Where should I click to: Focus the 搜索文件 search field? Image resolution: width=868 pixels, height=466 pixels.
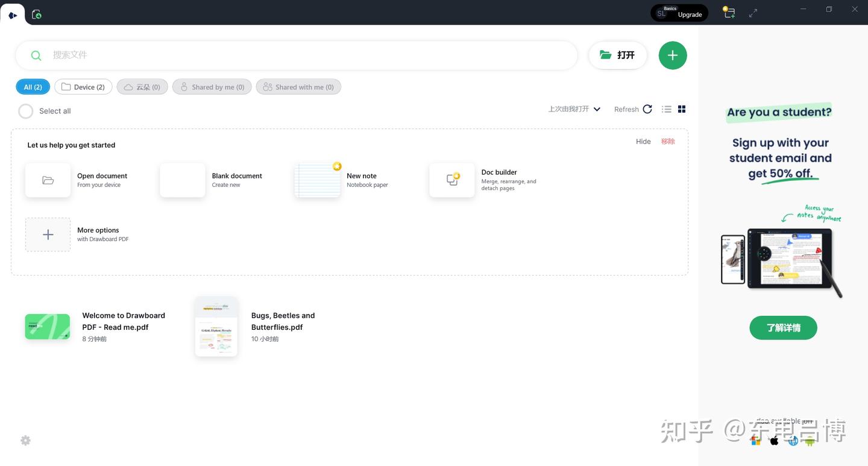[x=297, y=55]
